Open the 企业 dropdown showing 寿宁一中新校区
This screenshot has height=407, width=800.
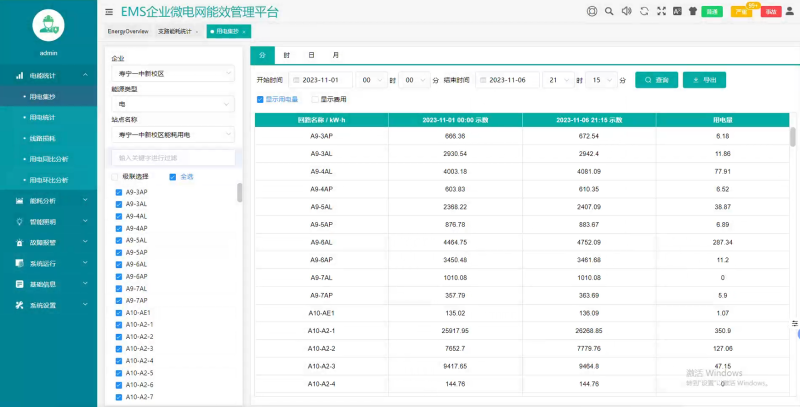(173, 73)
